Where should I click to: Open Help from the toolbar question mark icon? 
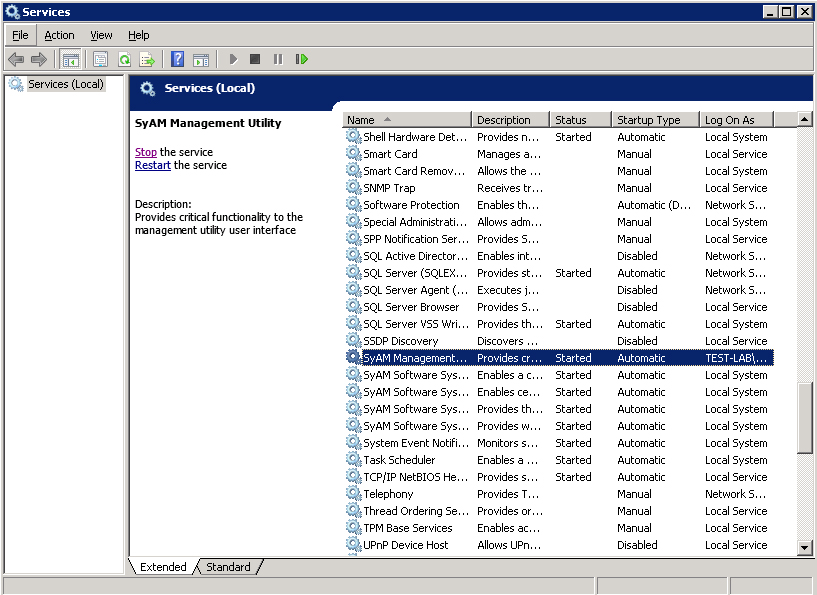tap(177, 60)
